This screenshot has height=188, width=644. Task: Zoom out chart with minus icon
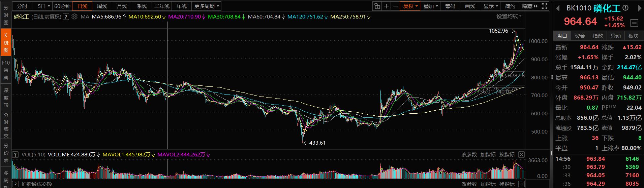pos(395,6)
